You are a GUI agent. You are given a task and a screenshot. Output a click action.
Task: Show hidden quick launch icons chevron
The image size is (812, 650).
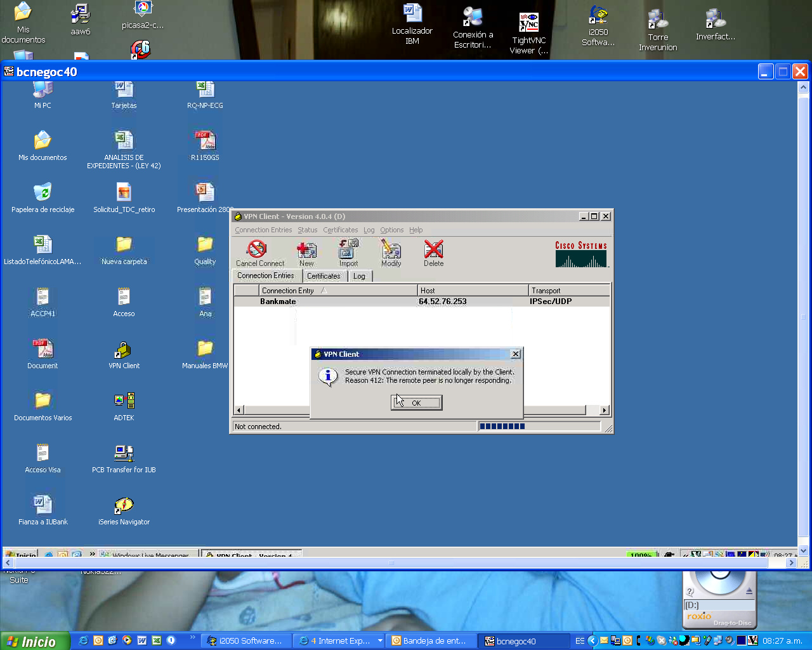192,637
